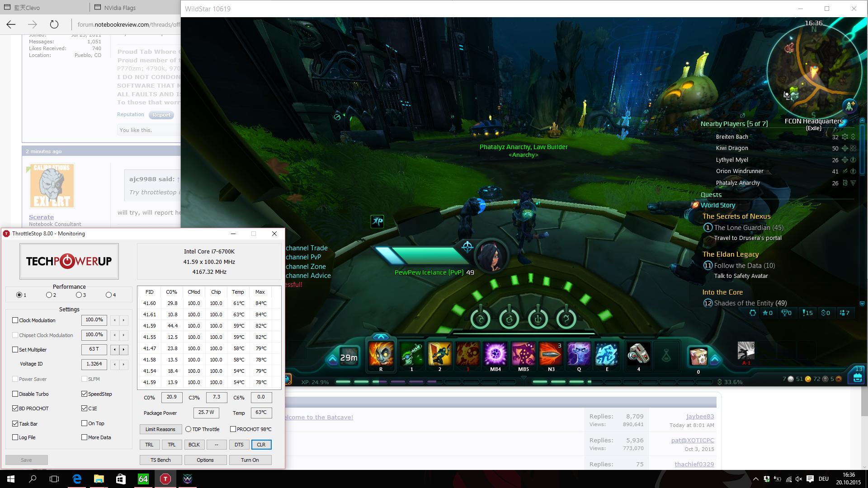The height and width of the screenshot is (488, 868).
Task: Click the XP floating icon in game
Action: point(377,221)
